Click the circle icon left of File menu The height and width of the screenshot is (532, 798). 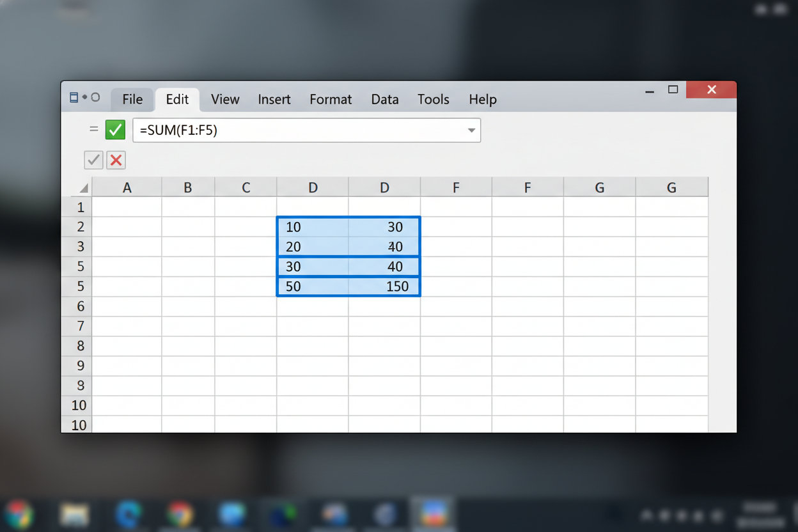pyautogui.click(x=95, y=98)
